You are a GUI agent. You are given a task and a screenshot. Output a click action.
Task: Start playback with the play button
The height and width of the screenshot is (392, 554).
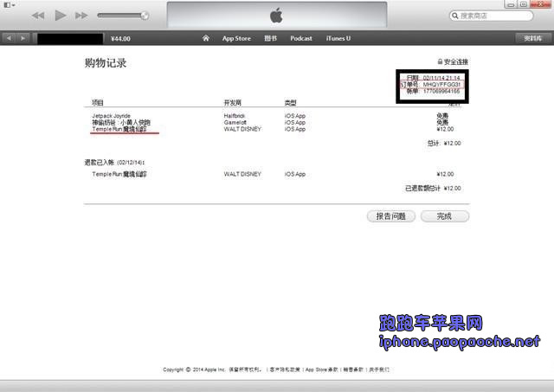coord(61,16)
